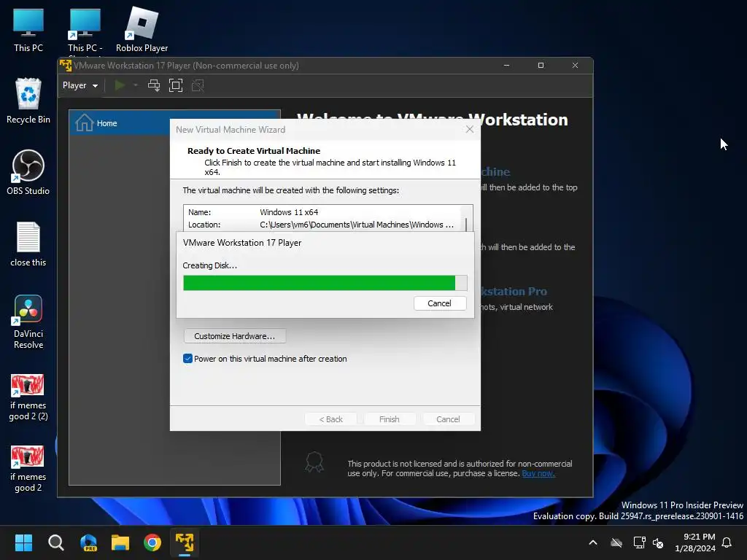
Task: Open clock and date 9:21 PM
Action: point(695,542)
